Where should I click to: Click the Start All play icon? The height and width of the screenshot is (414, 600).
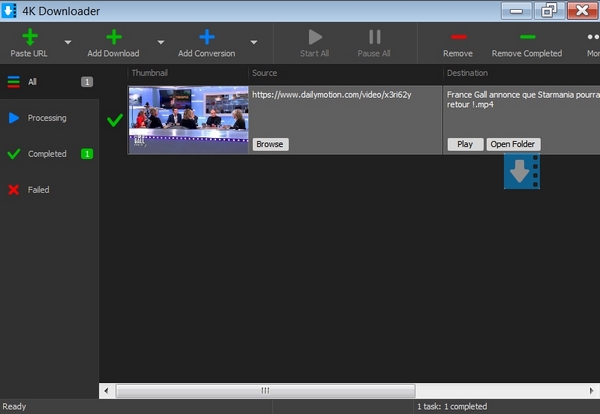point(315,37)
